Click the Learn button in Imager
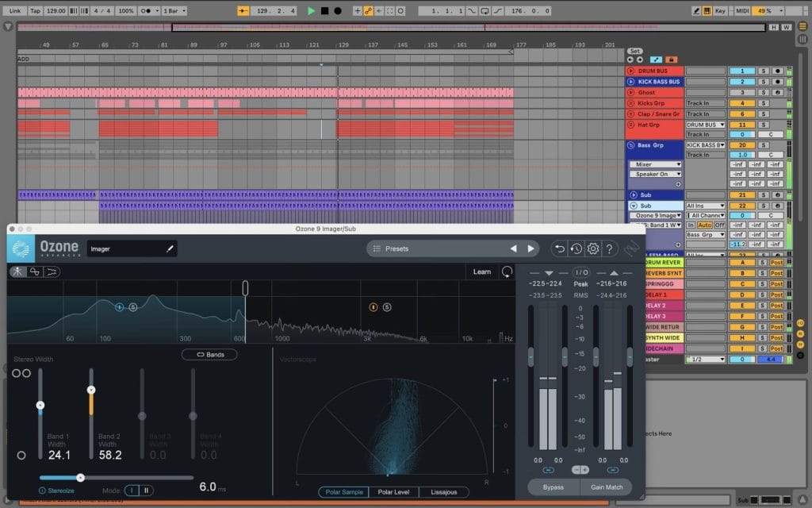Viewport: 812px width, 508px height. tap(481, 271)
